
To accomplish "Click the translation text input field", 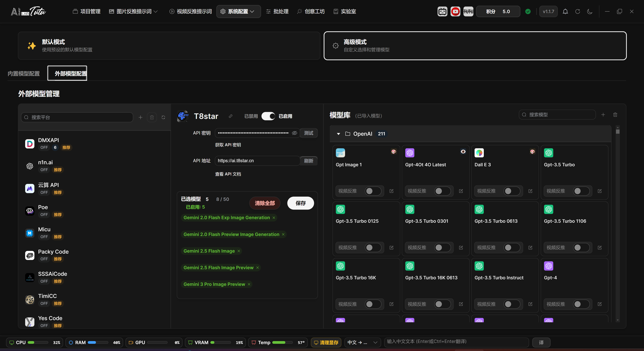I will 456,342.
